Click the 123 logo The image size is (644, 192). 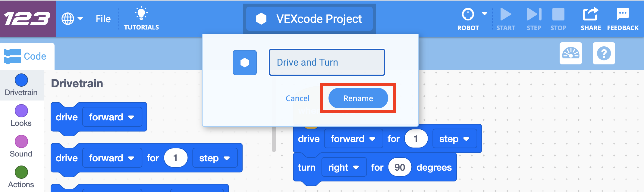pos(27,19)
